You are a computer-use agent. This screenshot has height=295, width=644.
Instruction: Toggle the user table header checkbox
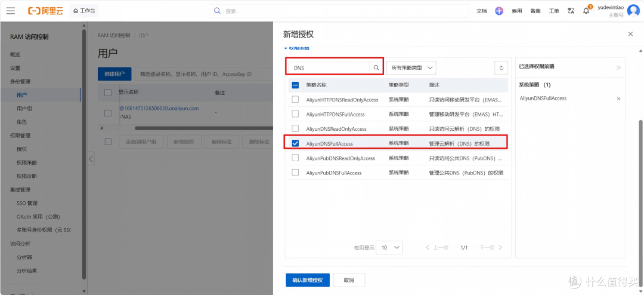tap(108, 93)
